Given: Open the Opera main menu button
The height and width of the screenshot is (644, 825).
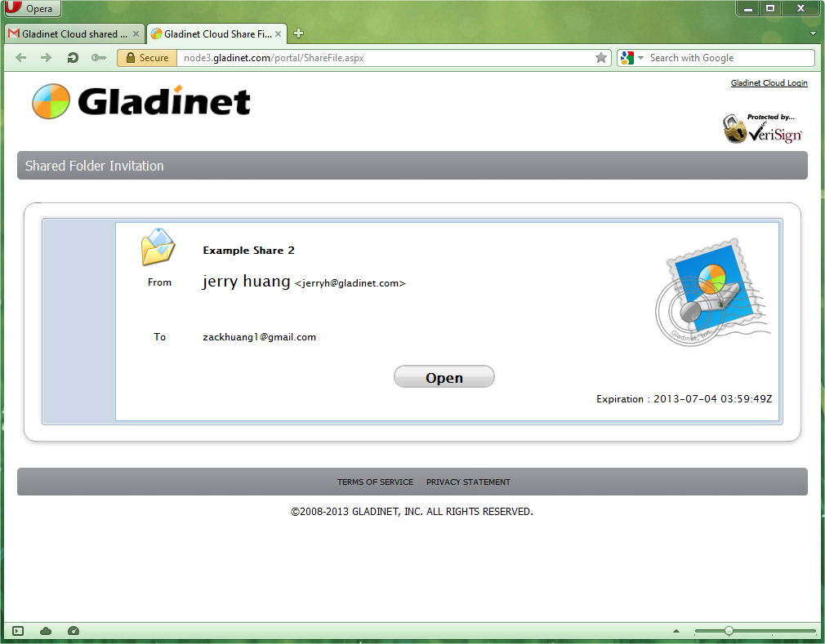Looking at the screenshot, I should coord(33,8).
